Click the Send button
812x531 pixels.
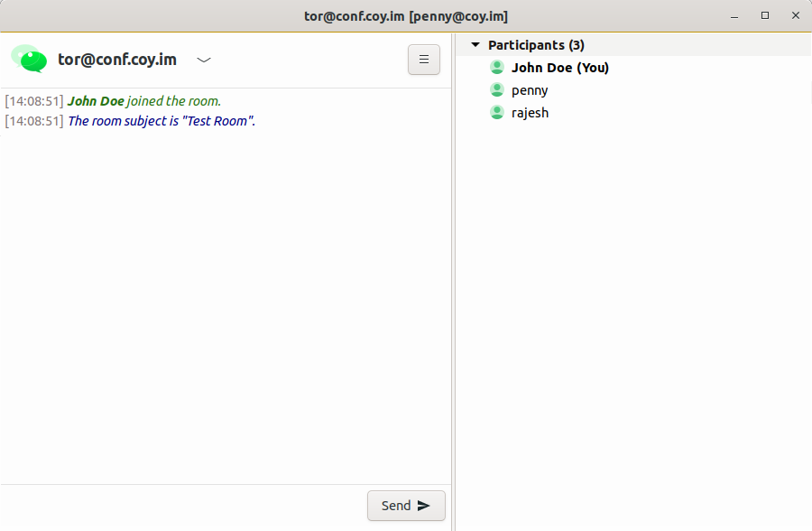click(x=406, y=506)
